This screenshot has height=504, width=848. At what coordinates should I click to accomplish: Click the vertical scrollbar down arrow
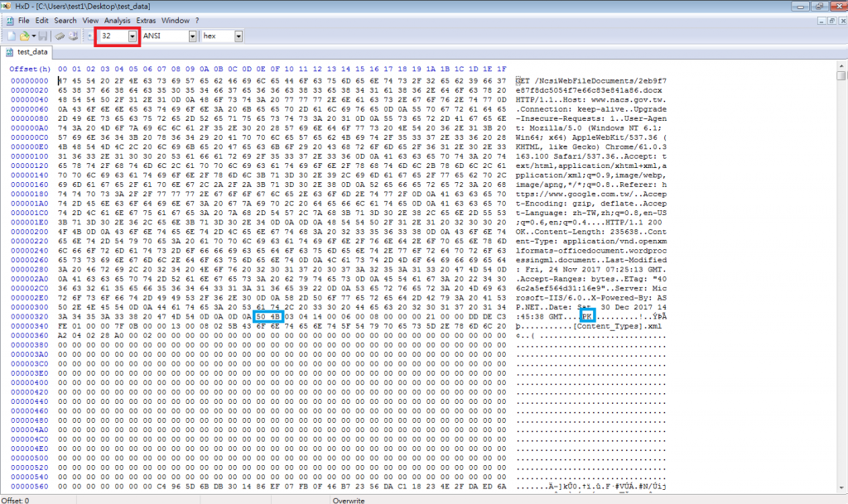[x=841, y=487]
